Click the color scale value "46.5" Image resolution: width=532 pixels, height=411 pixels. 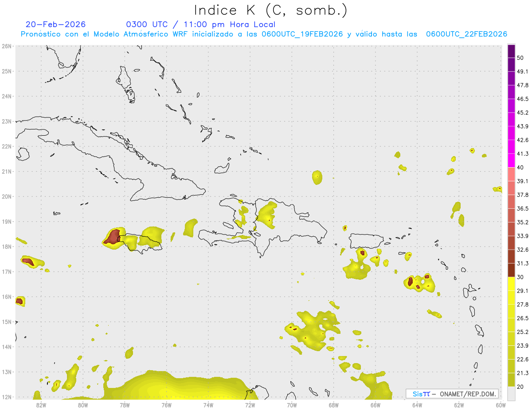[x=523, y=99]
